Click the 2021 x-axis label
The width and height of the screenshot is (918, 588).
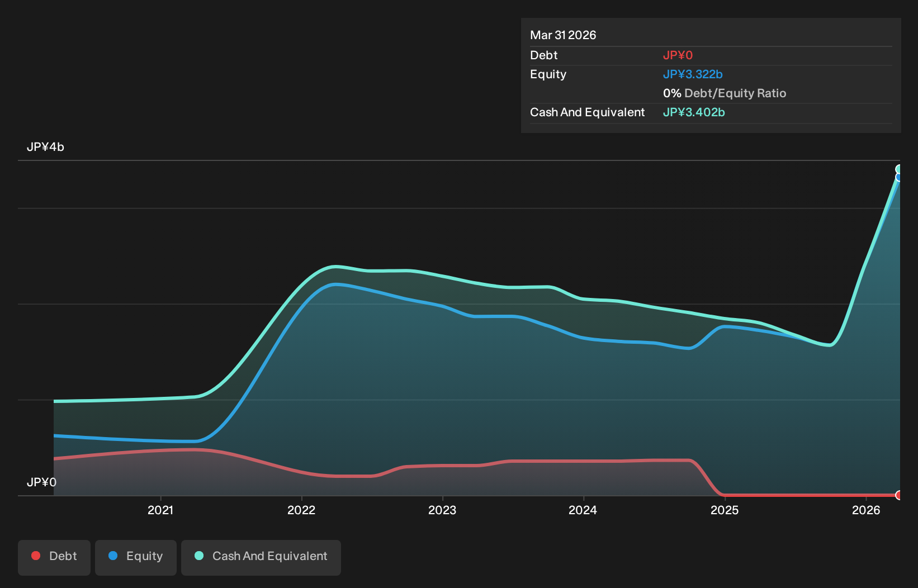coord(160,510)
